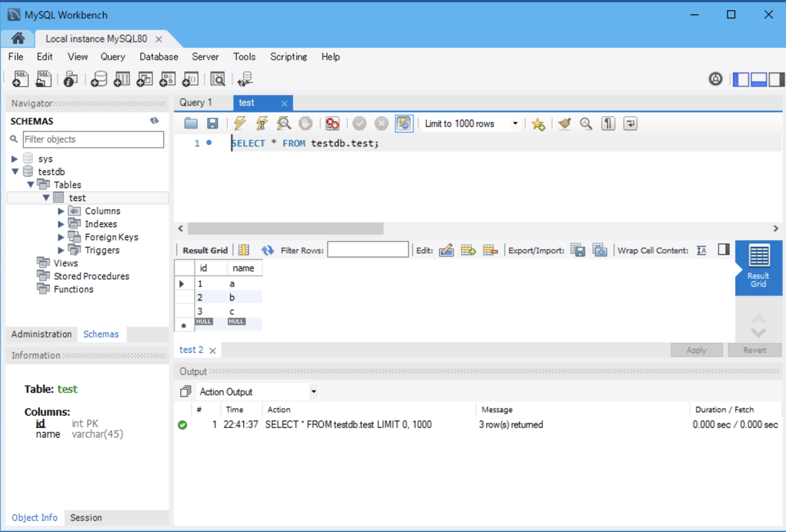Image resolution: width=786 pixels, height=532 pixels.
Task: Open SQL script file toolbar icon
Action: [43, 79]
